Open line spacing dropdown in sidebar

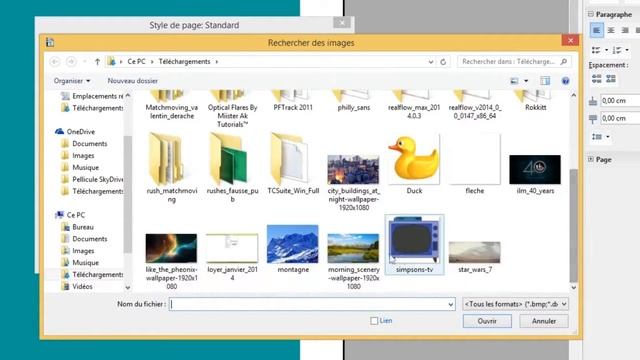608,137
